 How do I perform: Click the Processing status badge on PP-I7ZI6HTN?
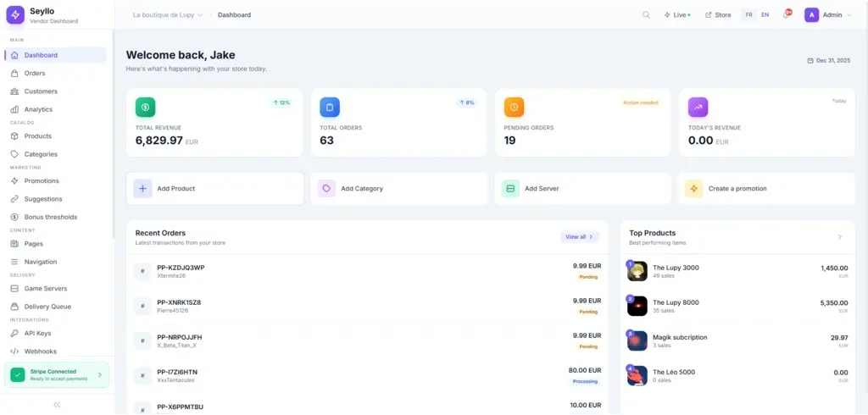click(x=585, y=382)
